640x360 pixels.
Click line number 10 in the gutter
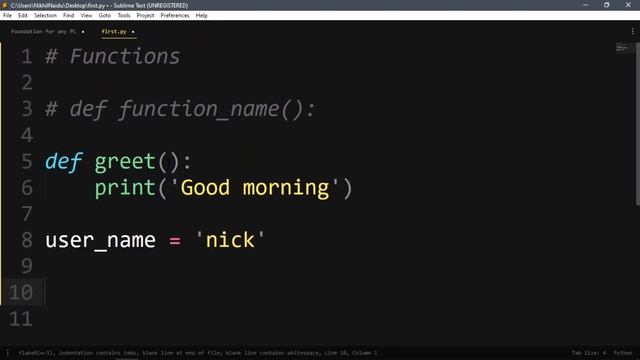pyautogui.click(x=21, y=292)
